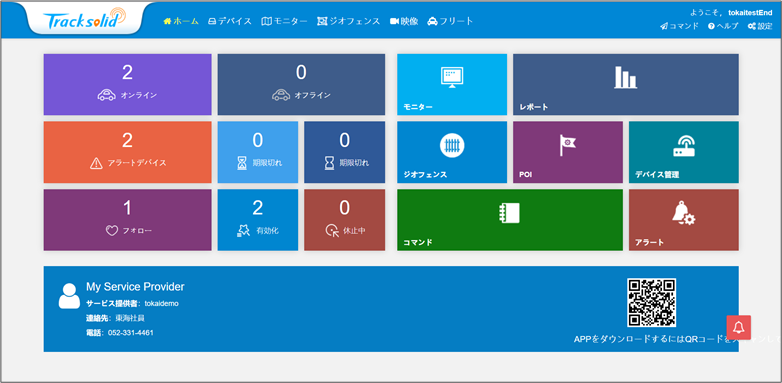
Task: Open the モニター nav item
Action: [284, 21]
